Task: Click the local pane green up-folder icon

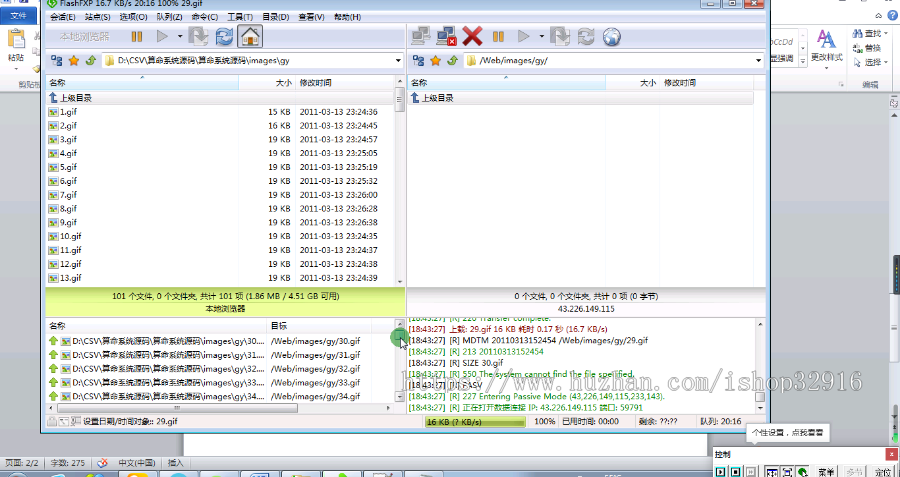Action: [x=90, y=61]
